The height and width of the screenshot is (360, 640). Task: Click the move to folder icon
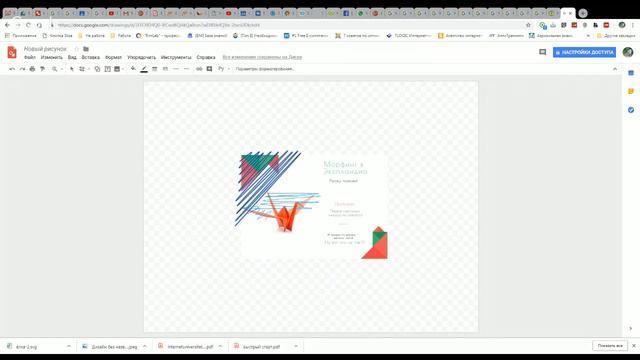[86, 49]
